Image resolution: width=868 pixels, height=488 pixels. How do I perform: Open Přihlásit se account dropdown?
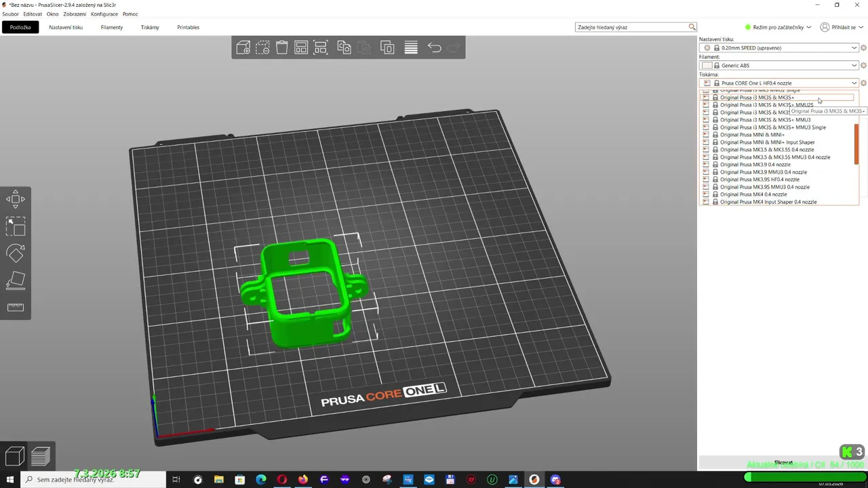pos(842,27)
